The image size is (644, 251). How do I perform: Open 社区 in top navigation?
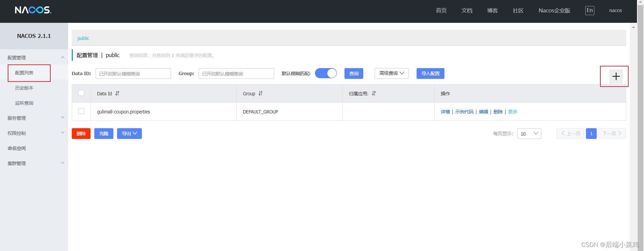[x=518, y=10]
